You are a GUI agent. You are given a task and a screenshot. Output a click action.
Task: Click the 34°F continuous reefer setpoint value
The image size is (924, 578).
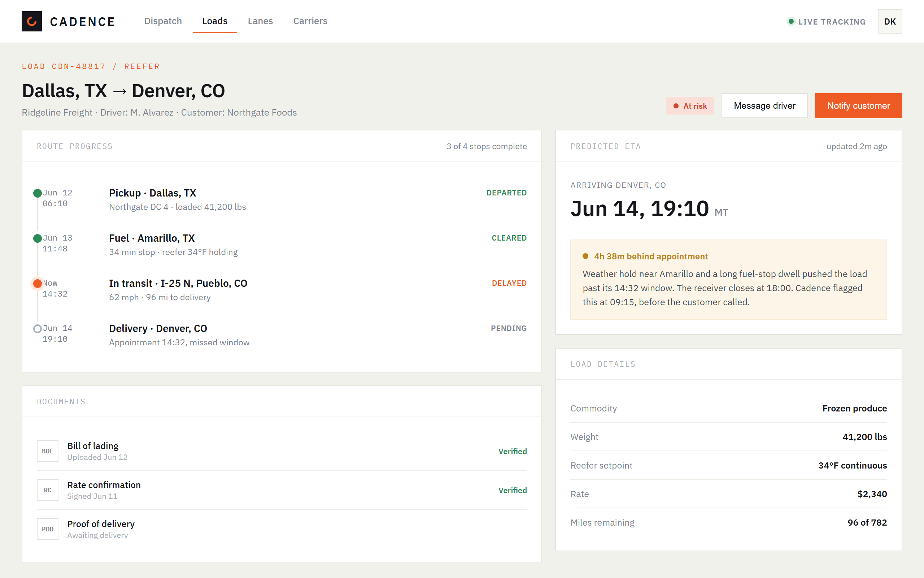[x=852, y=465]
